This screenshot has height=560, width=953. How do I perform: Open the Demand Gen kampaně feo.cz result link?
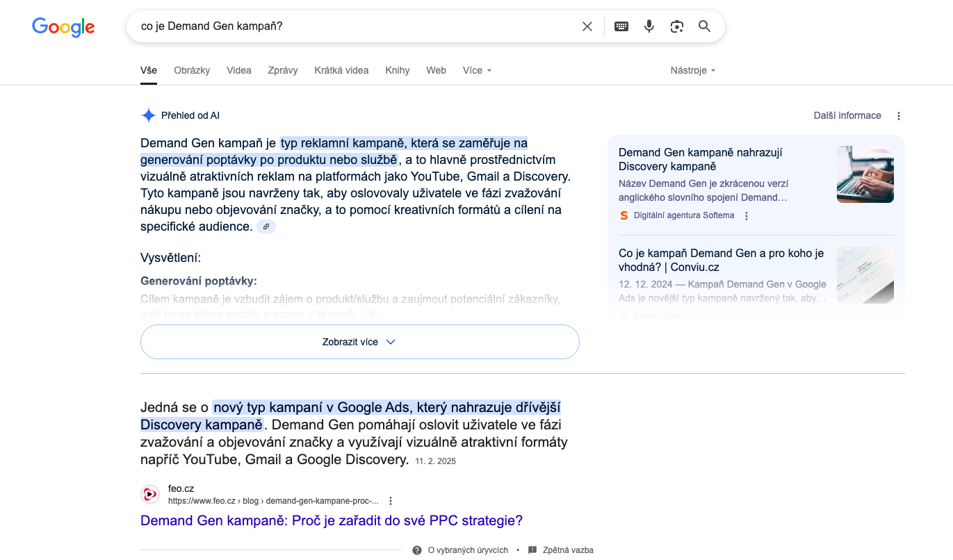tap(332, 520)
